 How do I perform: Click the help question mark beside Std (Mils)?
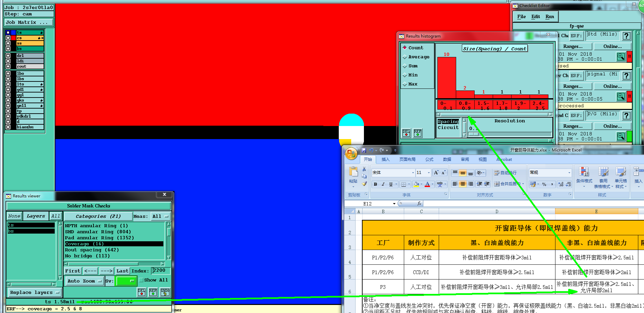(626, 36)
